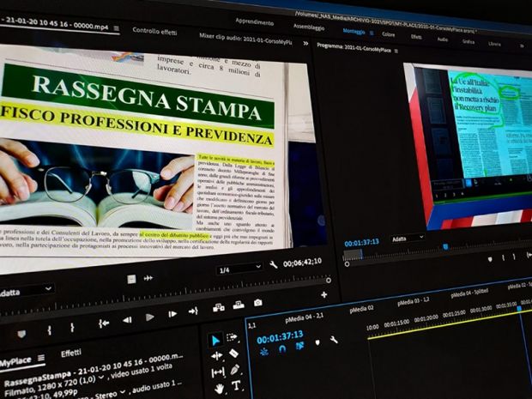532x399 pixels.
Task: Select the pMedia 02 sequence tab
Action: pyautogui.click(x=361, y=308)
